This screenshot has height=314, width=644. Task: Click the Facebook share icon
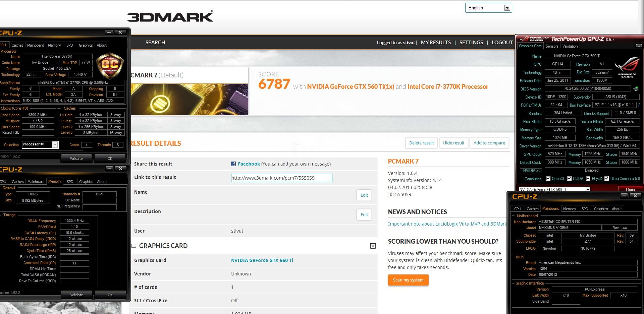click(x=233, y=164)
